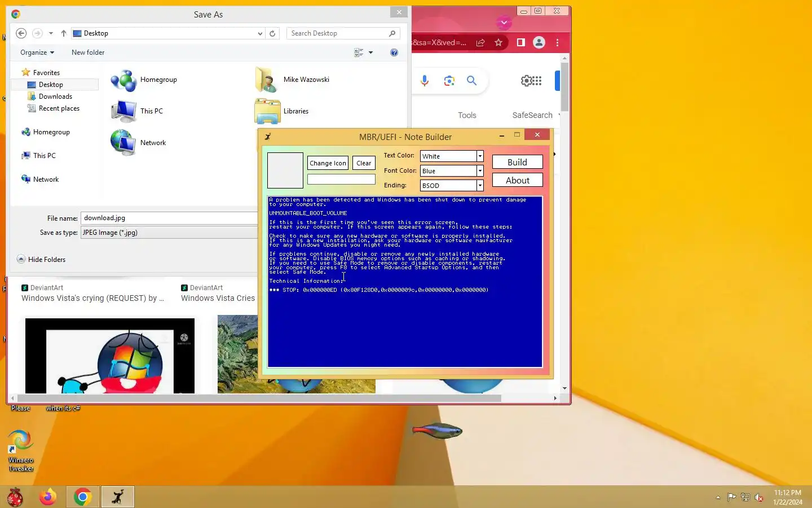Go back in Save As dialog
The width and height of the screenshot is (812, 508).
pyautogui.click(x=21, y=33)
